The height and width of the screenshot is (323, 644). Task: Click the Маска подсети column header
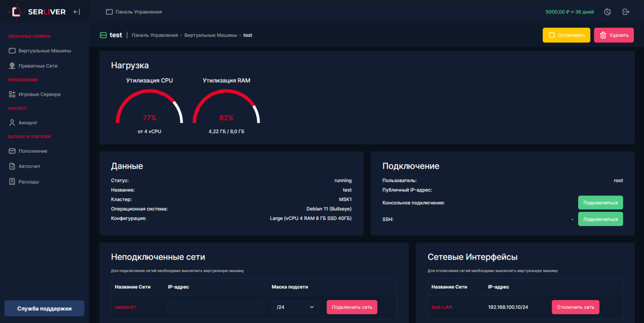click(x=290, y=287)
